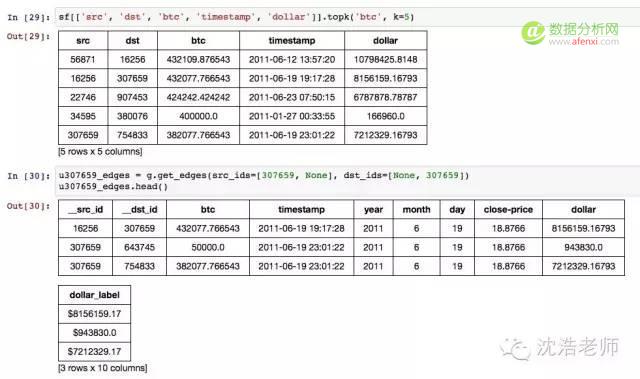Select the dollar value 10798425.8148

[x=385, y=60]
